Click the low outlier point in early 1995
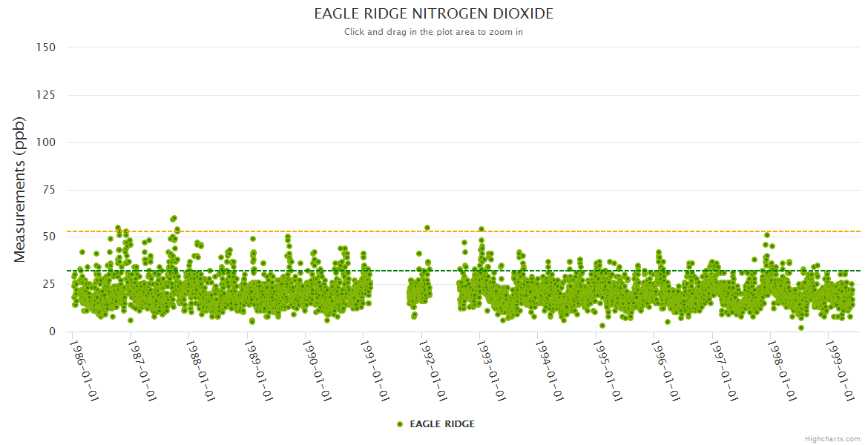The image size is (868, 445). 602,326
